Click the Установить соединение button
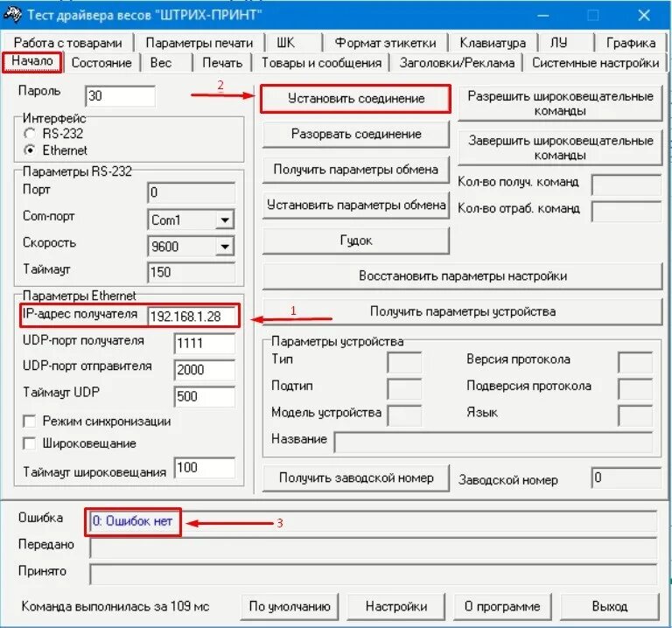This screenshot has height=628, width=672. click(356, 99)
